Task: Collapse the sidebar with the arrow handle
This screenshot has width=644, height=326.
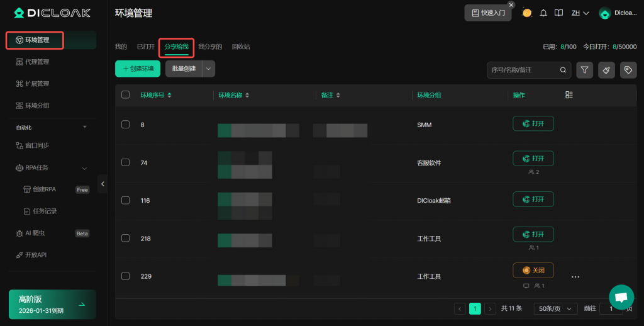Action: tap(103, 184)
